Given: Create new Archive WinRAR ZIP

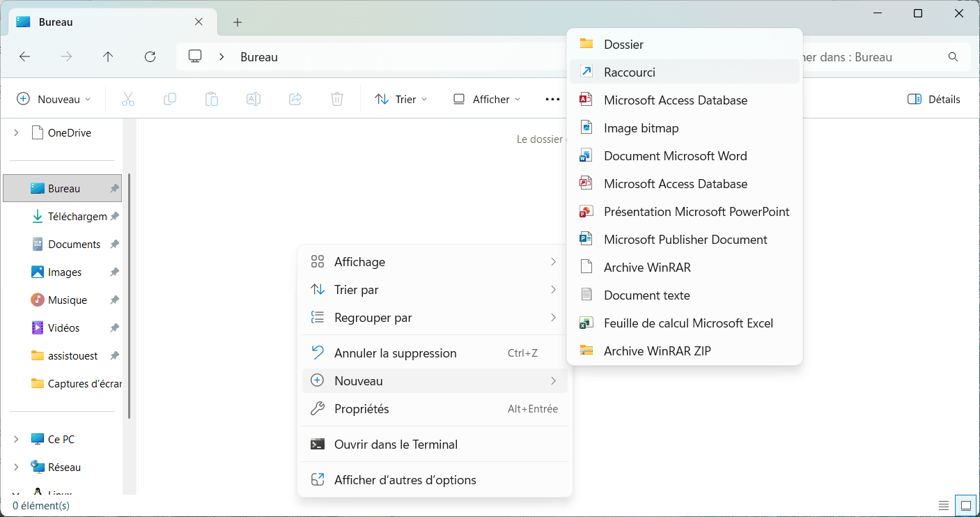Looking at the screenshot, I should tap(685, 351).
